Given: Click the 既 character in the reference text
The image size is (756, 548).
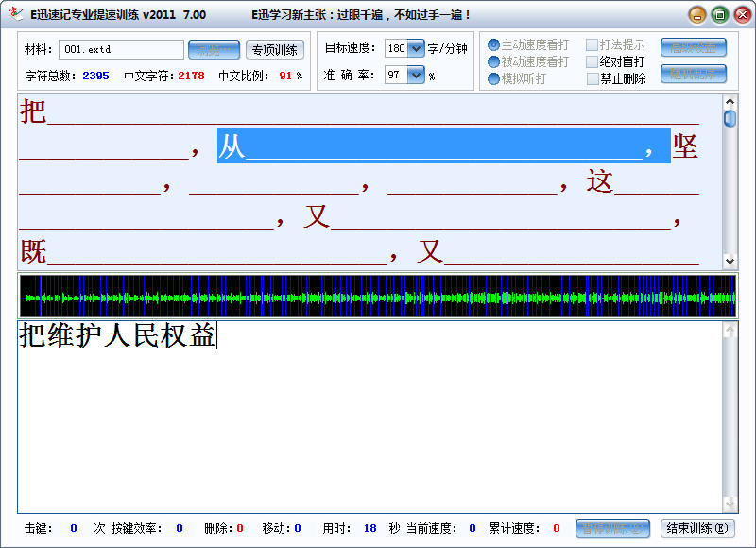Looking at the screenshot, I should [33, 251].
